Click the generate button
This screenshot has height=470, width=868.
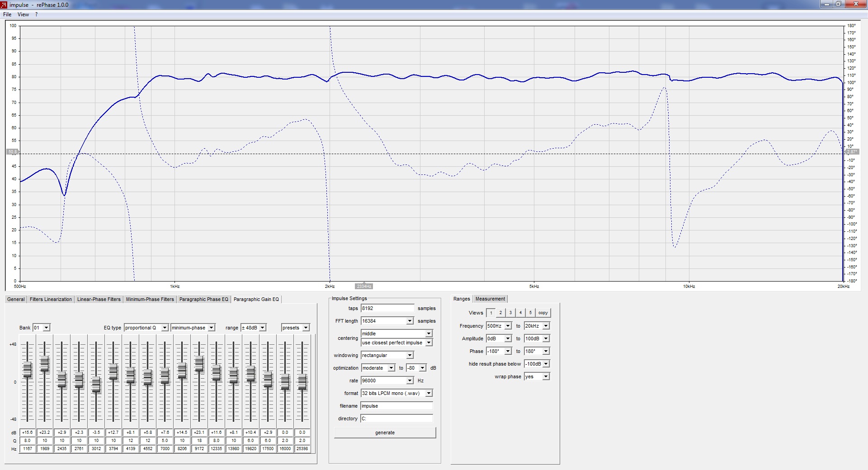(x=385, y=432)
